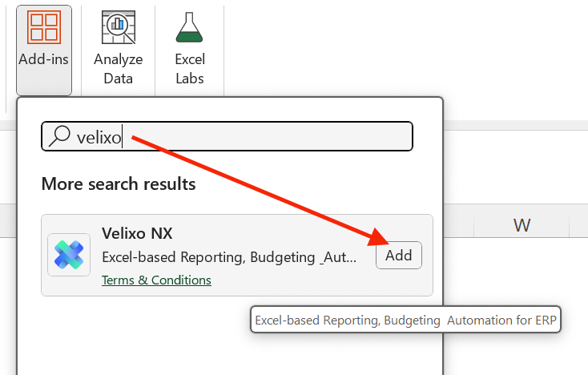Click the Add-ins label text
The image size is (588, 375).
coord(43,59)
